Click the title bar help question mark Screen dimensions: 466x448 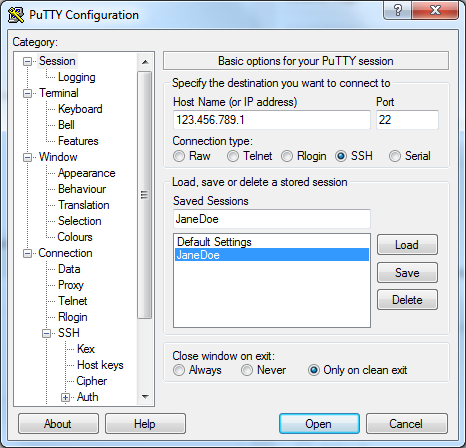pyautogui.click(x=397, y=10)
